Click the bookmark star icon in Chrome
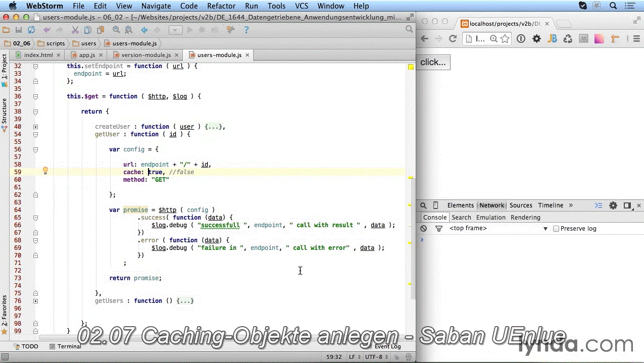 pyautogui.click(x=505, y=38)
